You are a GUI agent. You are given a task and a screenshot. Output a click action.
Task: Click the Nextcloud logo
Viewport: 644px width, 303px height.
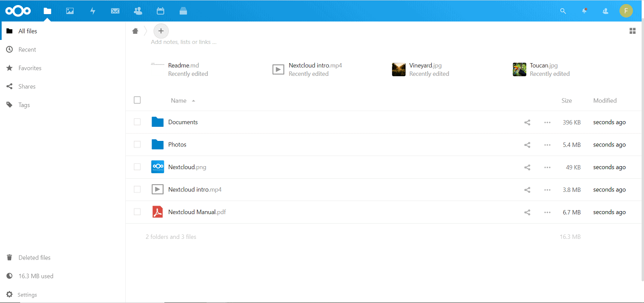pyautogui.click(x=18, y=11)
